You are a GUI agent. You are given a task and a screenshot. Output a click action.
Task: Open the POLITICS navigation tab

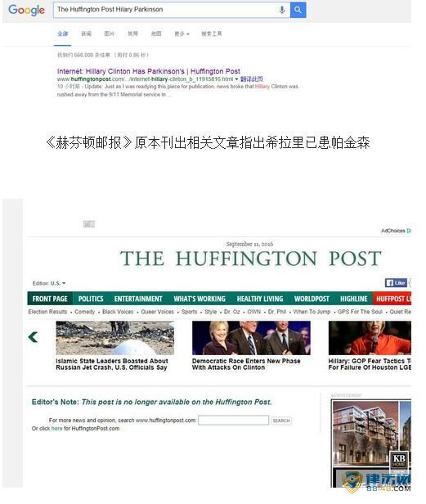click(x=91, y=299)
